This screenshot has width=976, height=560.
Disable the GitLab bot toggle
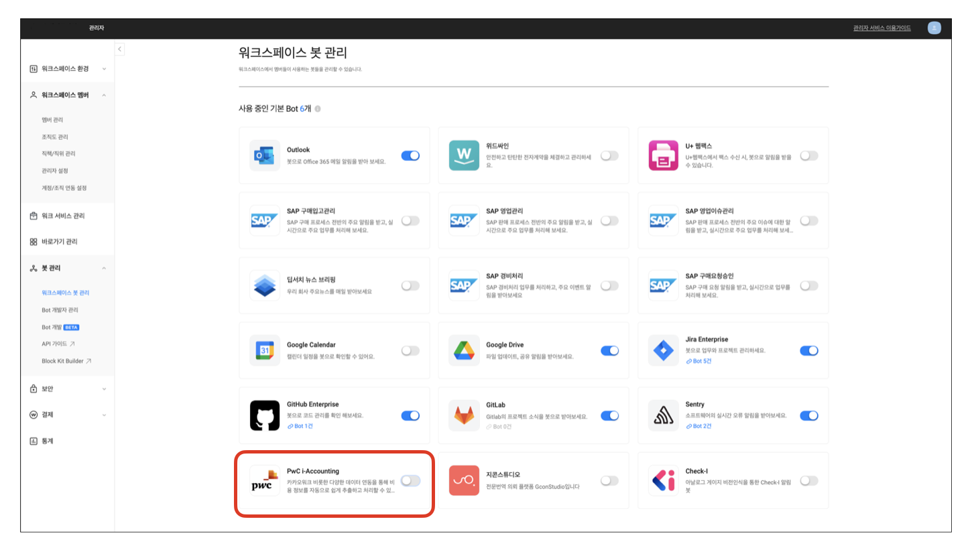click(x=609, y=415)
